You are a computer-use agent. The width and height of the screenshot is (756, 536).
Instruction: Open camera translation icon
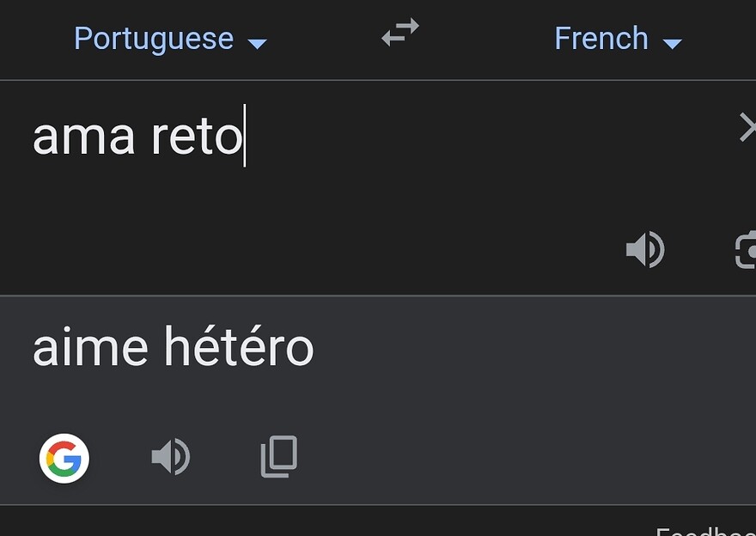[746, 250]
